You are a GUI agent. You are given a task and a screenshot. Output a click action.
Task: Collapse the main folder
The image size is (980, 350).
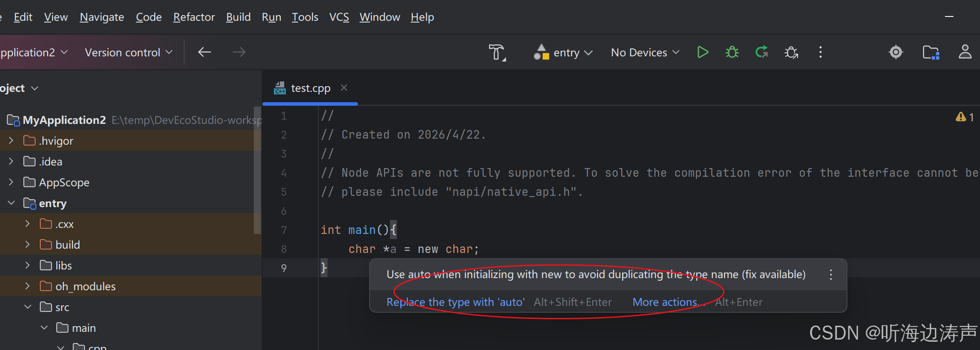pyautogui.click(x=44, y=328)
